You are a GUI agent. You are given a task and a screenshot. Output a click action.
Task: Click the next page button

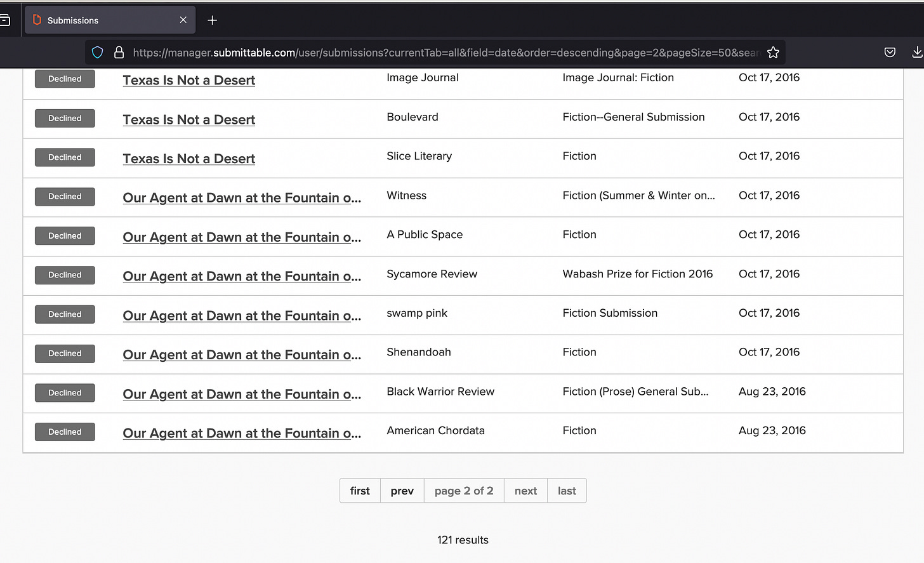coord(525,491)
